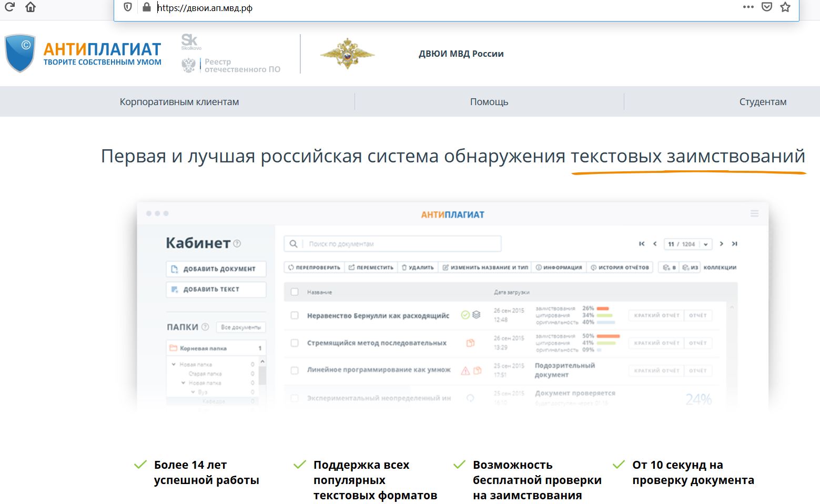Click the help icon next to Кабинет
The image size is (820, 504).
pyautogui.click(x=237, y=243)
